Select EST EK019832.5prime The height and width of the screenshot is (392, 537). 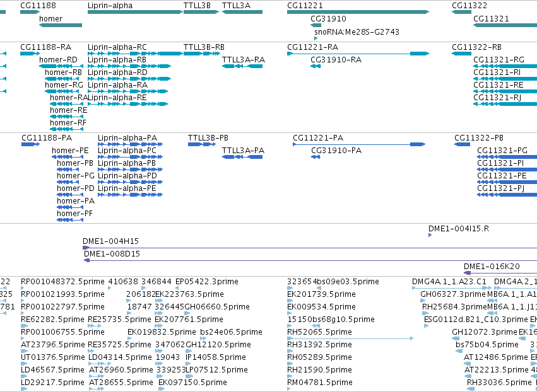click(130, 338)
